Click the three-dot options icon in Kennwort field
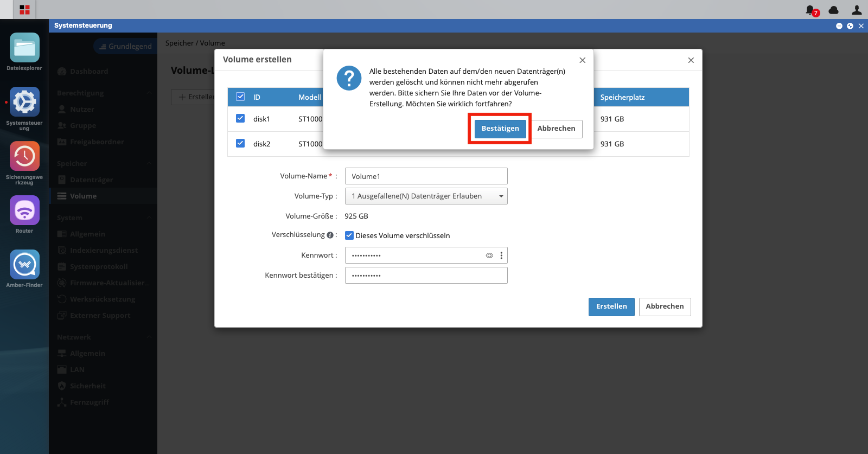Viewport: 868px width, 454px height. coord(501,255)
